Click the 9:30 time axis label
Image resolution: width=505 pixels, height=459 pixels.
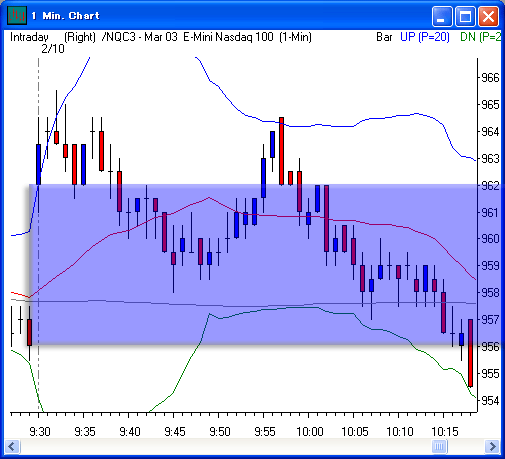40,432
